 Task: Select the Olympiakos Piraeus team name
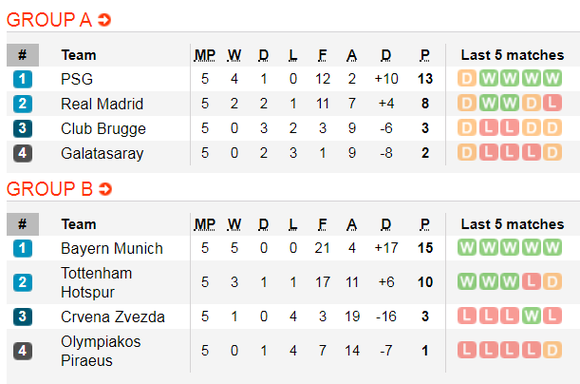pyautogui.click(x=101, y=351)
